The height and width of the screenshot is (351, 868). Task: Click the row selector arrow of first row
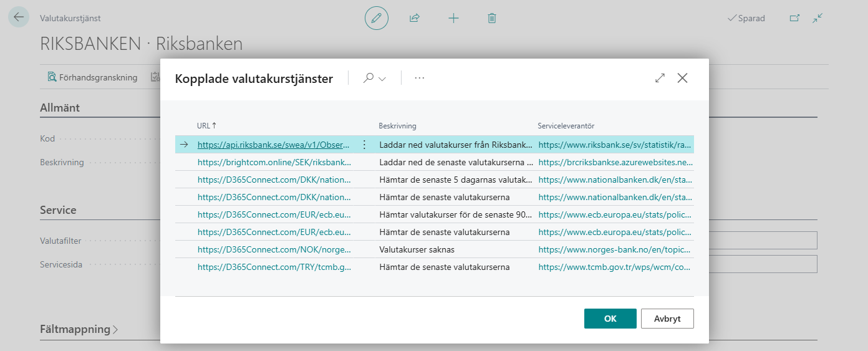click(x=185, y=145)
